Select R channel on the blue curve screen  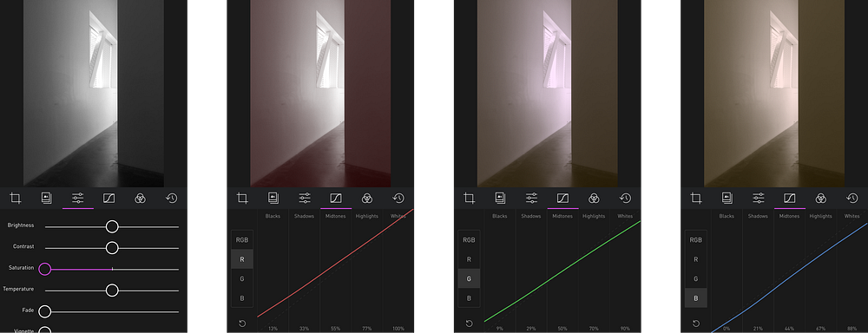[696, 259]
